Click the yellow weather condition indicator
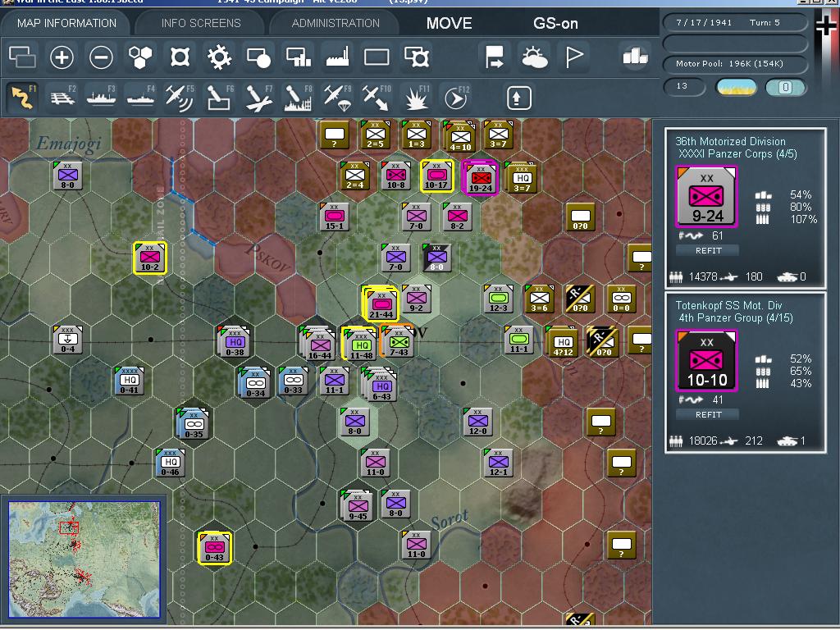 coord(737,87)
